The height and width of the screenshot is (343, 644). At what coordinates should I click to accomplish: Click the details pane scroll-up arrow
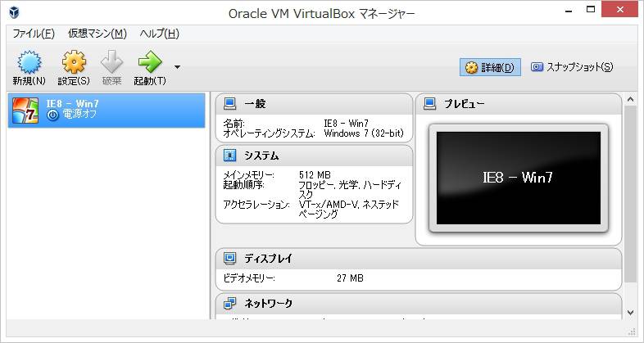[x=630, y=99]
